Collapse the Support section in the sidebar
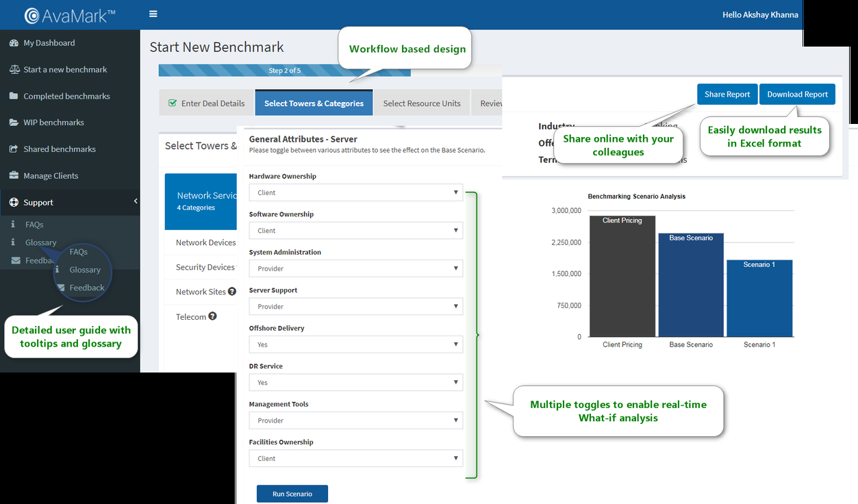This screenshot has width=858, height=504. 135,202
